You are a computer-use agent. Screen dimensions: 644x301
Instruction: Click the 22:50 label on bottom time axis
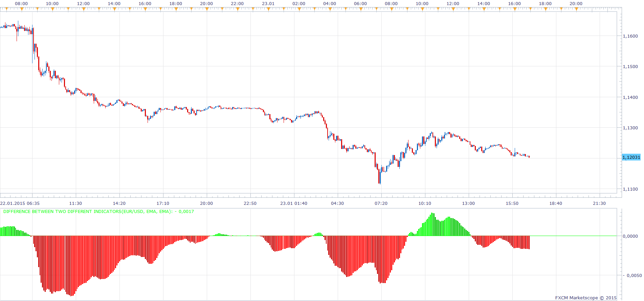[250, 203]
